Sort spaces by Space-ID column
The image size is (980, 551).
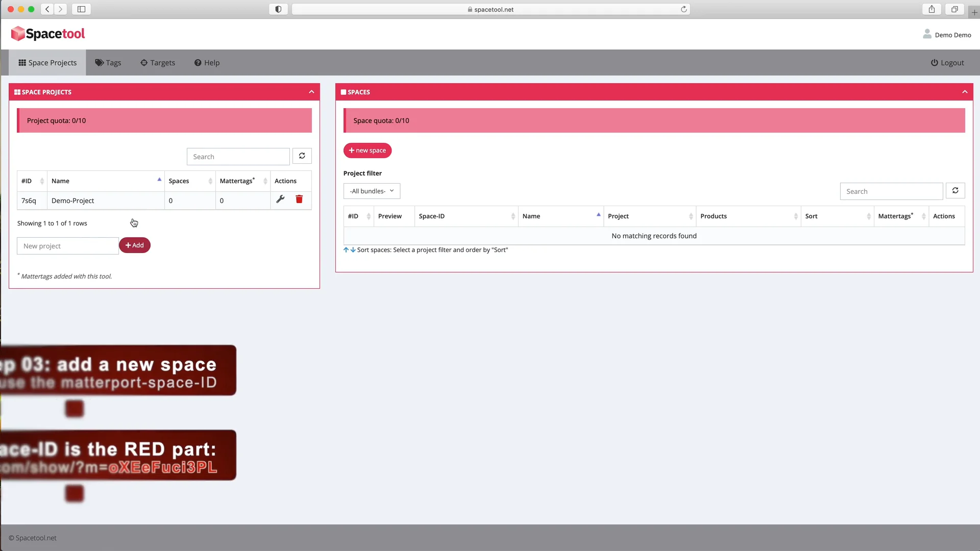(x=467, y=216)
